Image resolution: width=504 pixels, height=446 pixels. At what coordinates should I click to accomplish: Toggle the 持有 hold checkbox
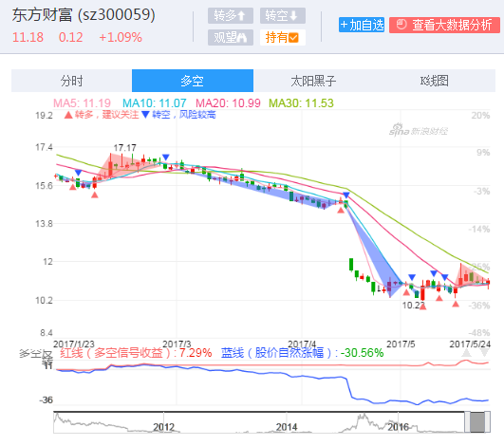(x=283, y=38)
